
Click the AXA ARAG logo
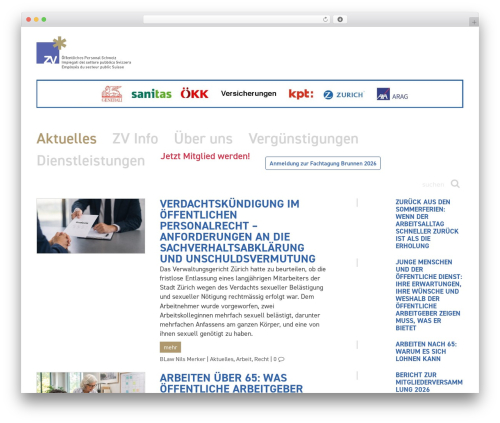[392, 94]
